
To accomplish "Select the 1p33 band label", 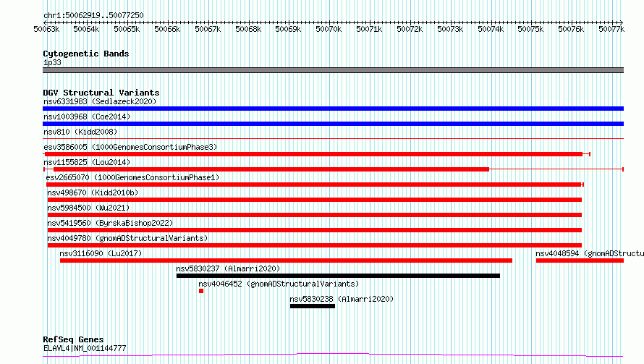I will tap(52, 62).
